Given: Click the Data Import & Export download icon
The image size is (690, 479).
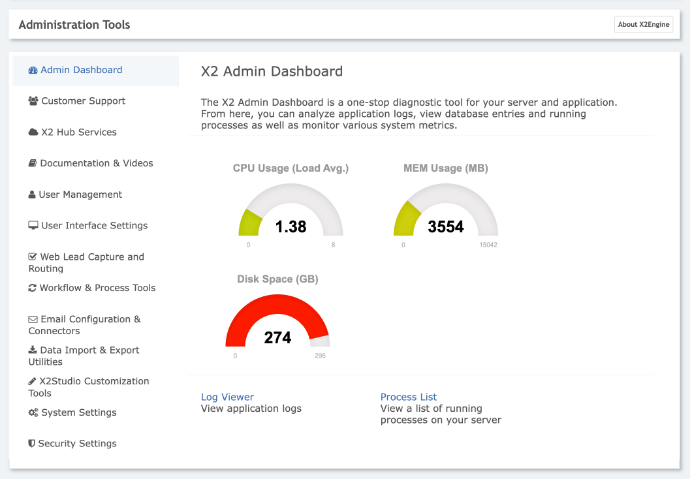Looking at the screenshot, I should 33,350.
